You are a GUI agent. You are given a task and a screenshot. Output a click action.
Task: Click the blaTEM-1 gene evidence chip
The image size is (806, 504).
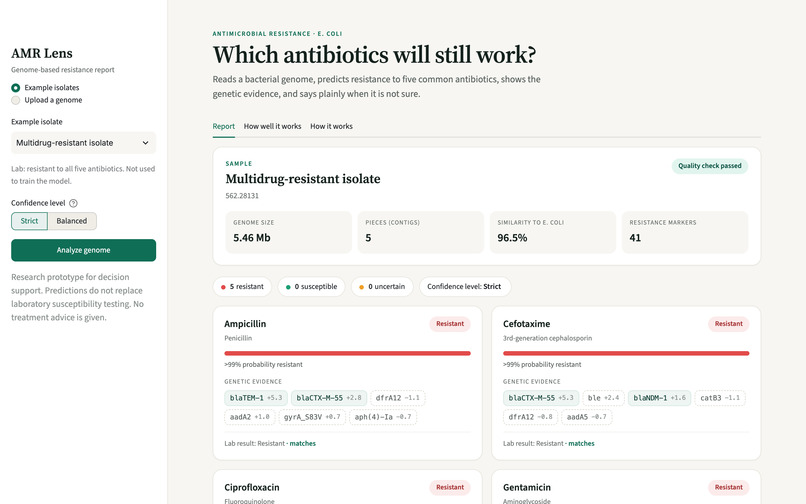[x=256, y=398]
